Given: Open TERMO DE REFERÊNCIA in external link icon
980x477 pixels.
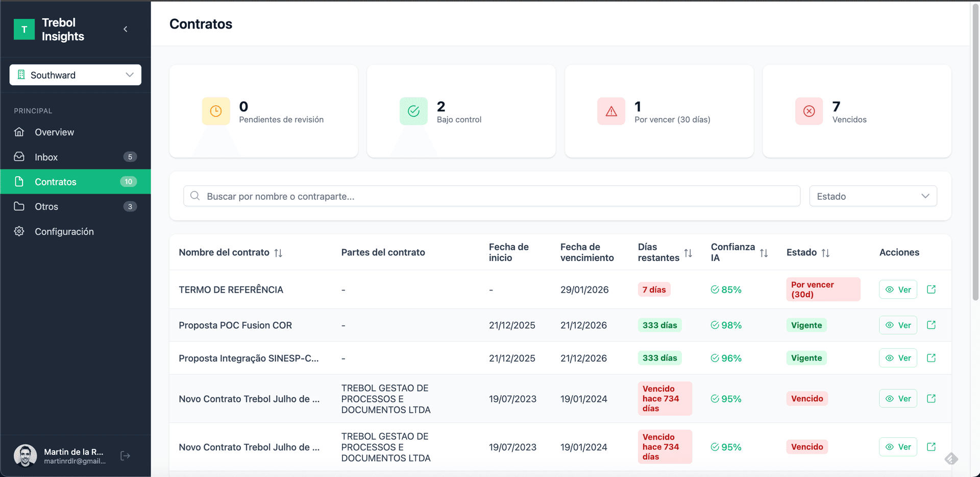Looking at the screenshot, I should 931,290.
